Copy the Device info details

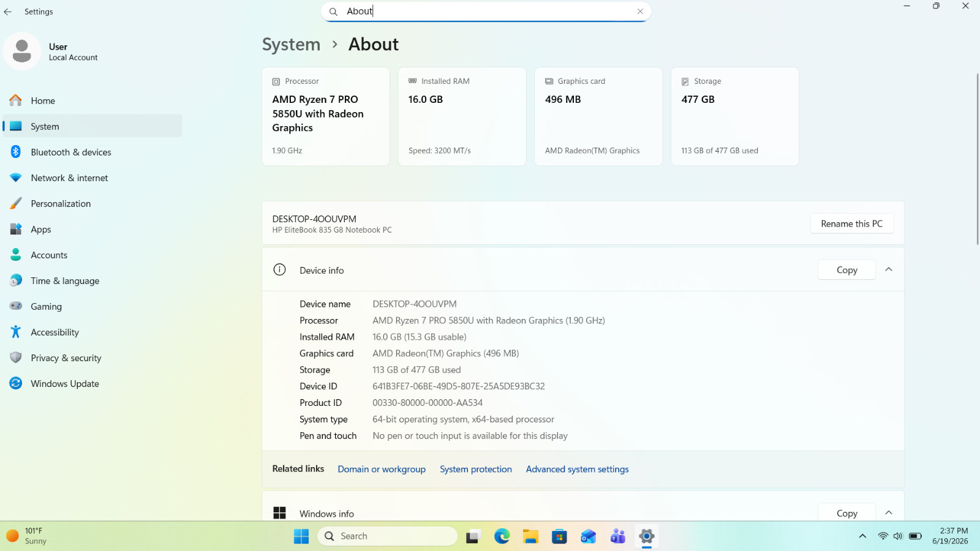846,270
